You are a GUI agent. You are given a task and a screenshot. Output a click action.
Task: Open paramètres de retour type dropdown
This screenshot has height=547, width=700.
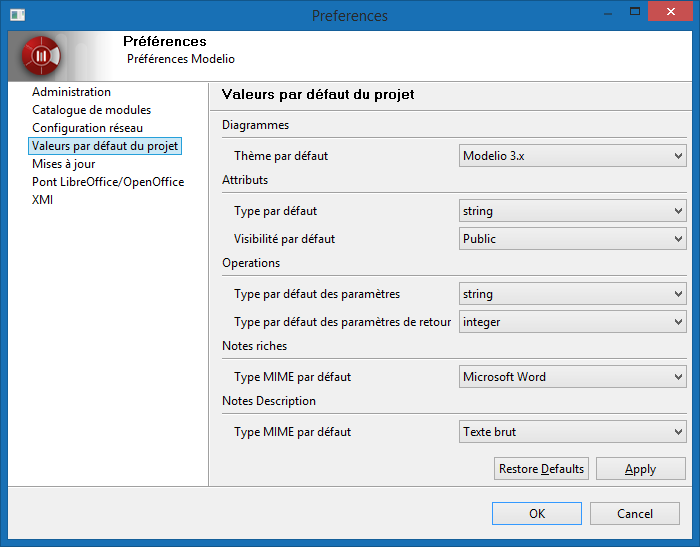pyautogui.click(x=572, y=322)
